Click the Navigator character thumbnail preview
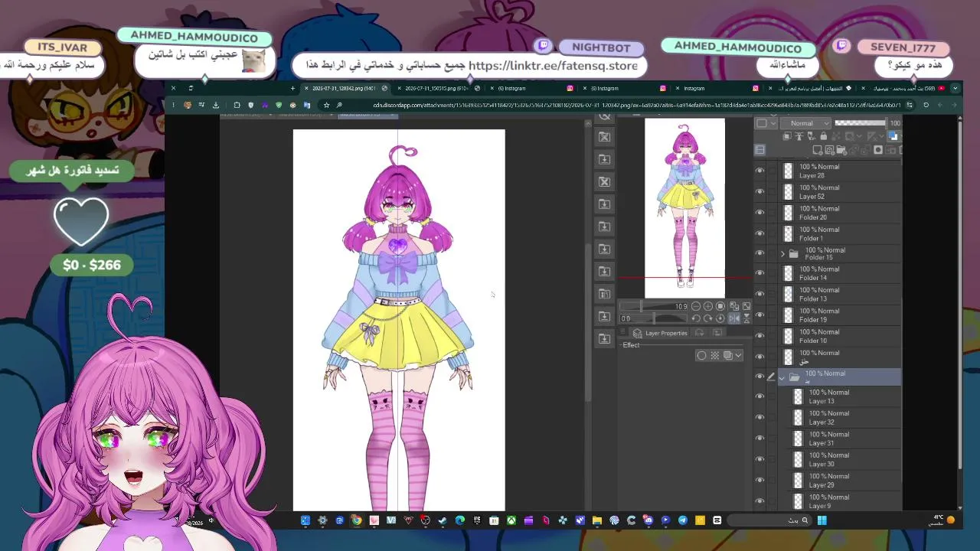980x551 pixels. [x=684, y=208]
